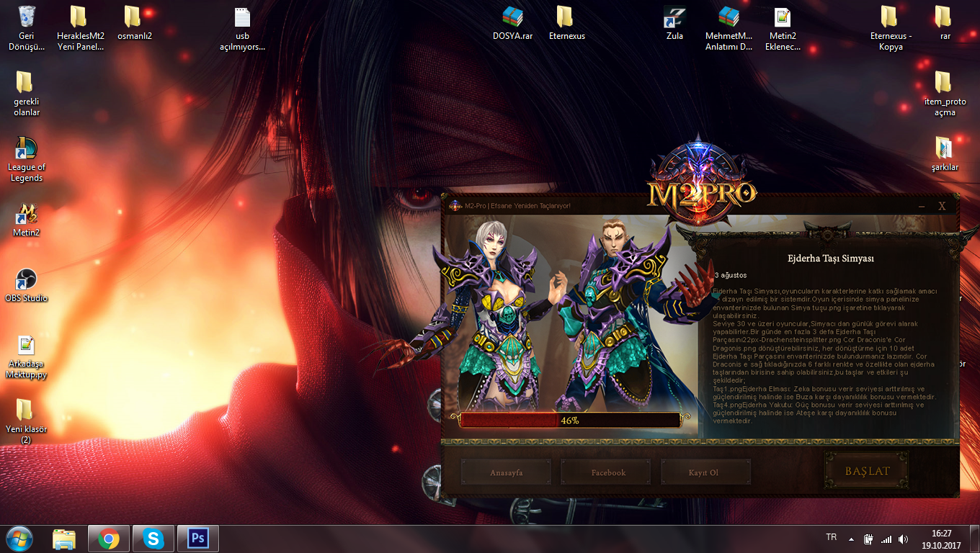Select the League of Legends shortcut
980x553 pixels.
(x=26, y=158)
